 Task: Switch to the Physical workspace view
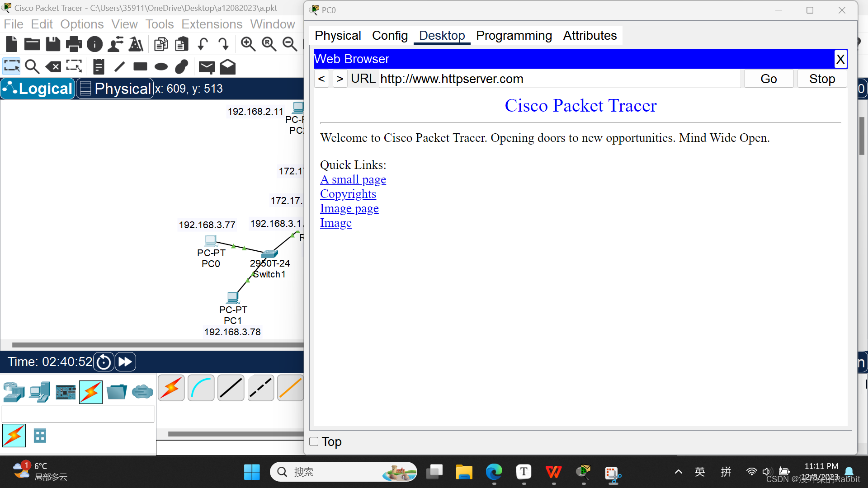115,89
